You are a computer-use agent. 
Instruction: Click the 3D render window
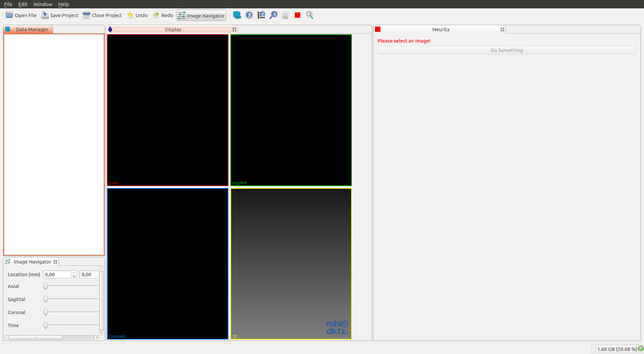[291, 264]
